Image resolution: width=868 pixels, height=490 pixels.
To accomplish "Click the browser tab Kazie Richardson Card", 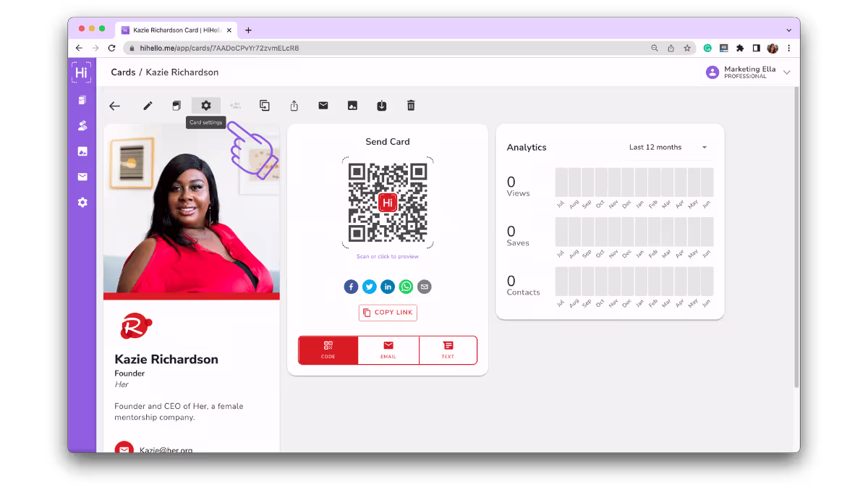I will 176,30.
